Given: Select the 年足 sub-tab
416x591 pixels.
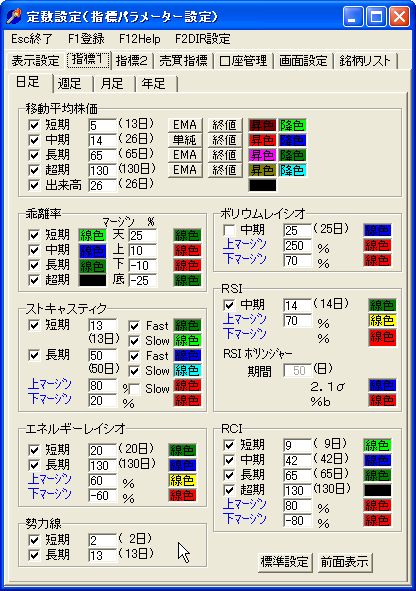Looking at the screenshot, I should 154,83.
